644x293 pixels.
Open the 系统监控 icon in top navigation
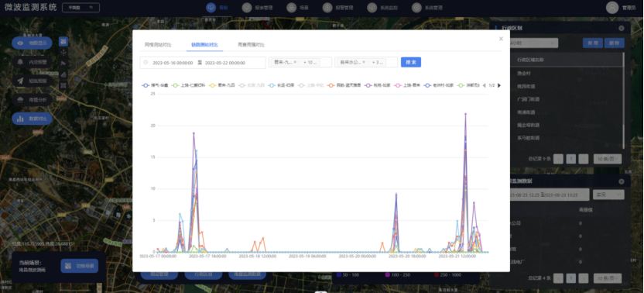tap(372, 8)
